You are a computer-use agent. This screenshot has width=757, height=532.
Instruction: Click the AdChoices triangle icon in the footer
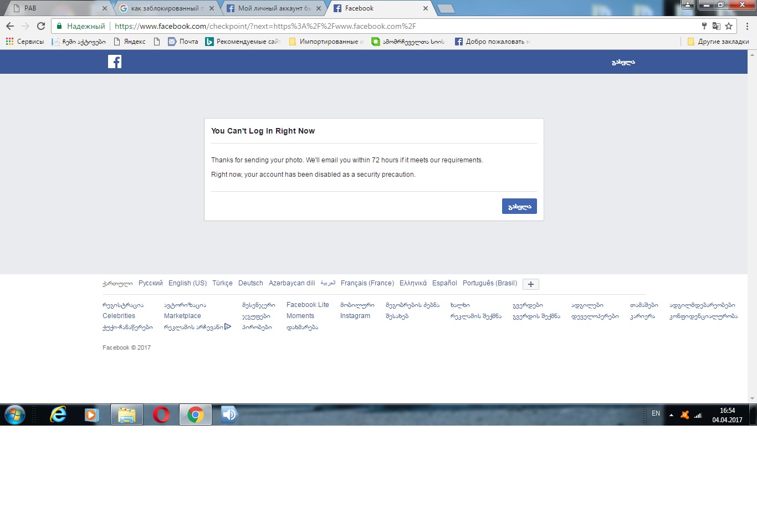[x=228, y=327]
